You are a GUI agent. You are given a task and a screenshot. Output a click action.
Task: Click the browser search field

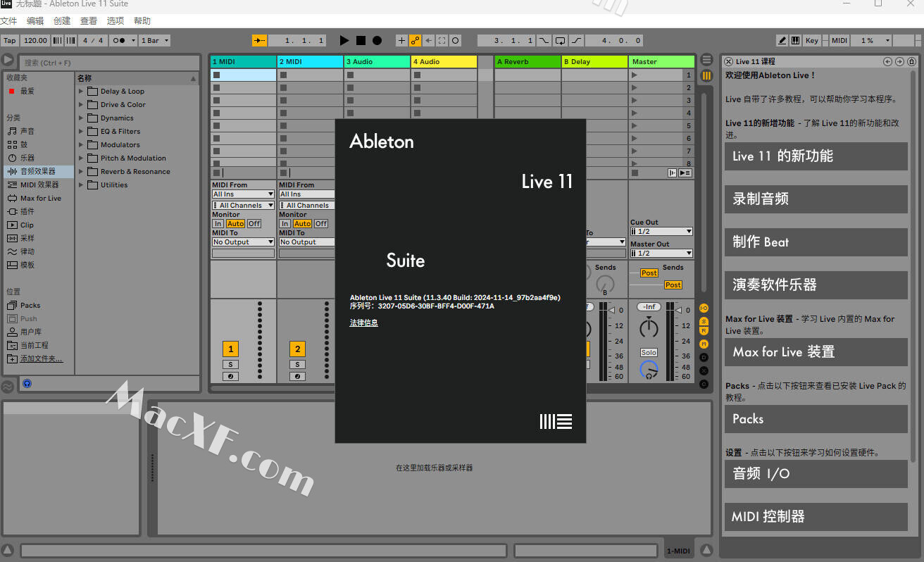[x=108, y=63]
